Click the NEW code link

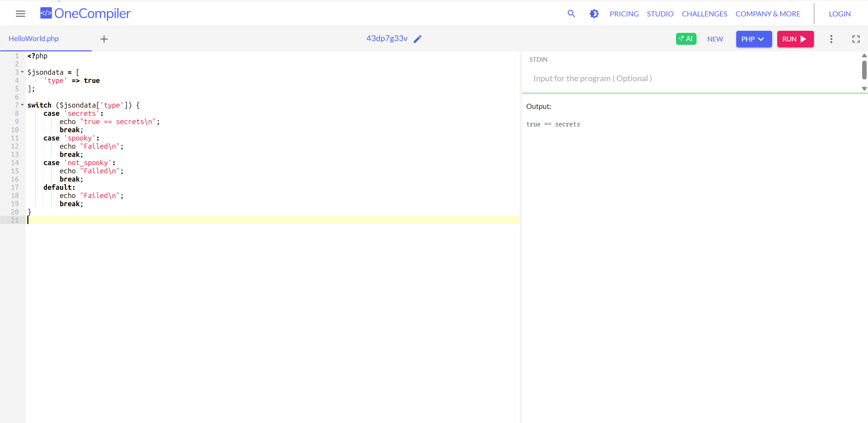pyautogui.click(x=715, y=39)
